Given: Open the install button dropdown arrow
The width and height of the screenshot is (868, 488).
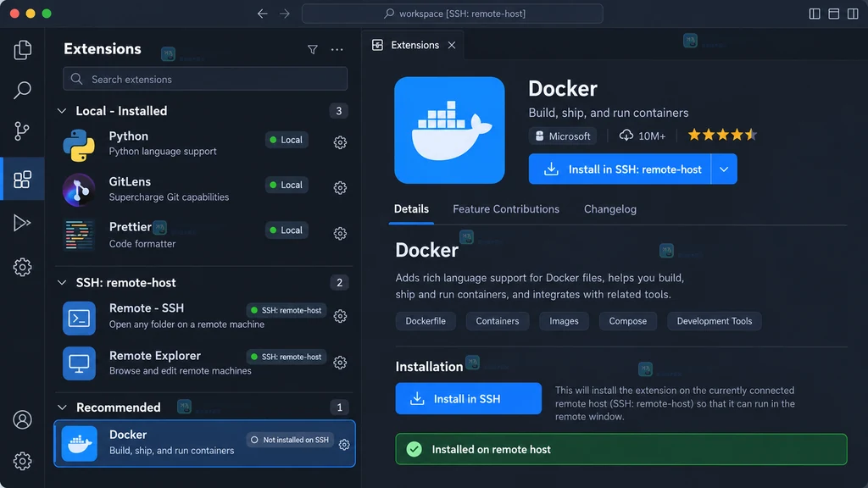Looking at the screenshot, I should pos(724,169).
